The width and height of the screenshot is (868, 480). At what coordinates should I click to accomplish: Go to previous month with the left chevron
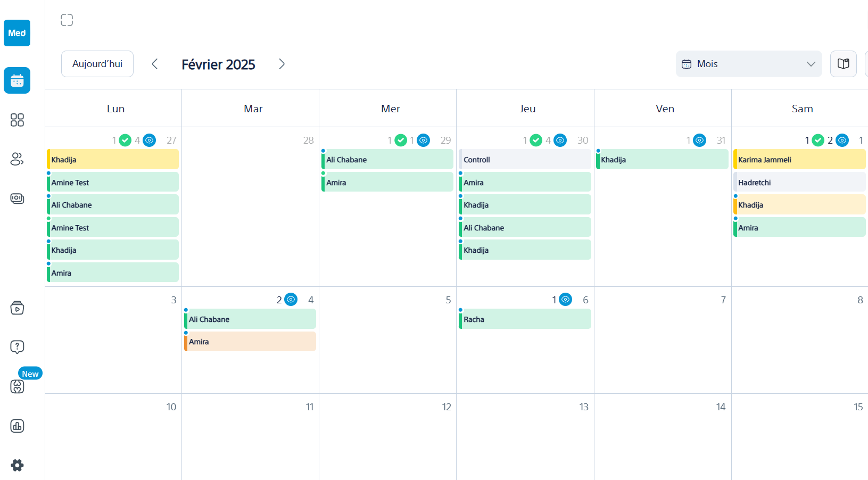tap(155, 63)
